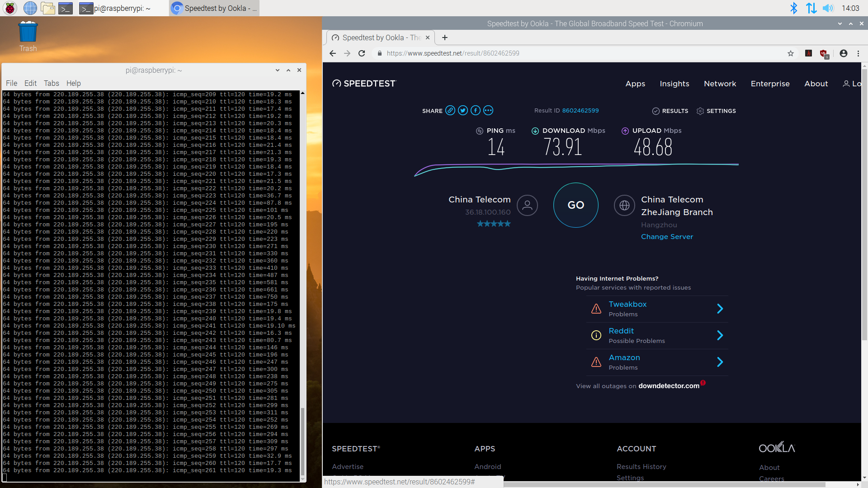Image resolution: width=868 pixels, height=488 pixels.
Task: Open the Apps navigation item
Action: [x=635, y=84]
